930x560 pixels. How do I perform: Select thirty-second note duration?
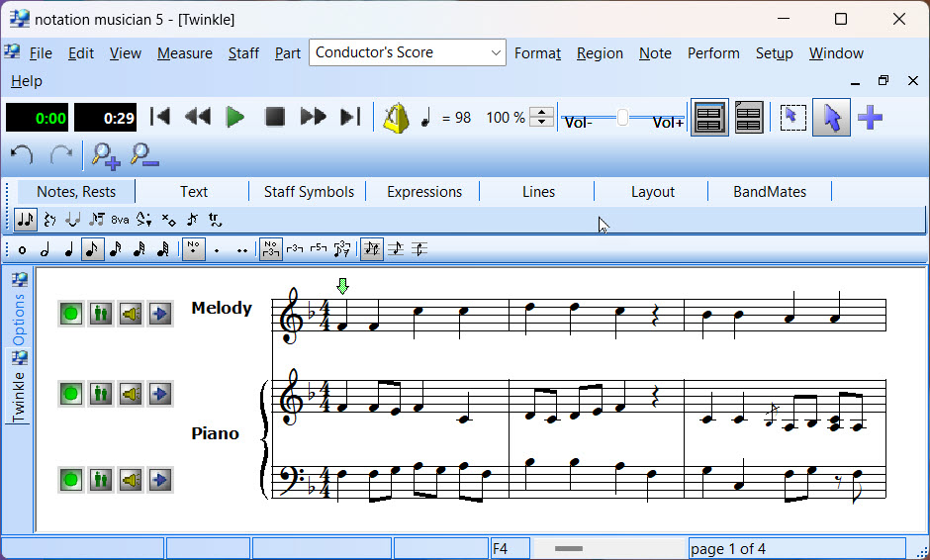click(x=139, y=249)
